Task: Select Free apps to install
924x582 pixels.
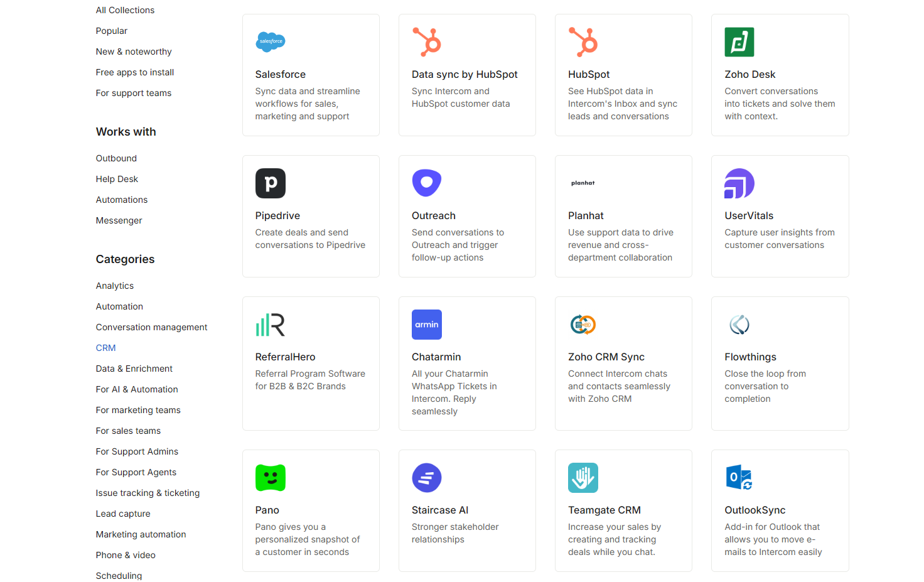Action: point(135,72)
